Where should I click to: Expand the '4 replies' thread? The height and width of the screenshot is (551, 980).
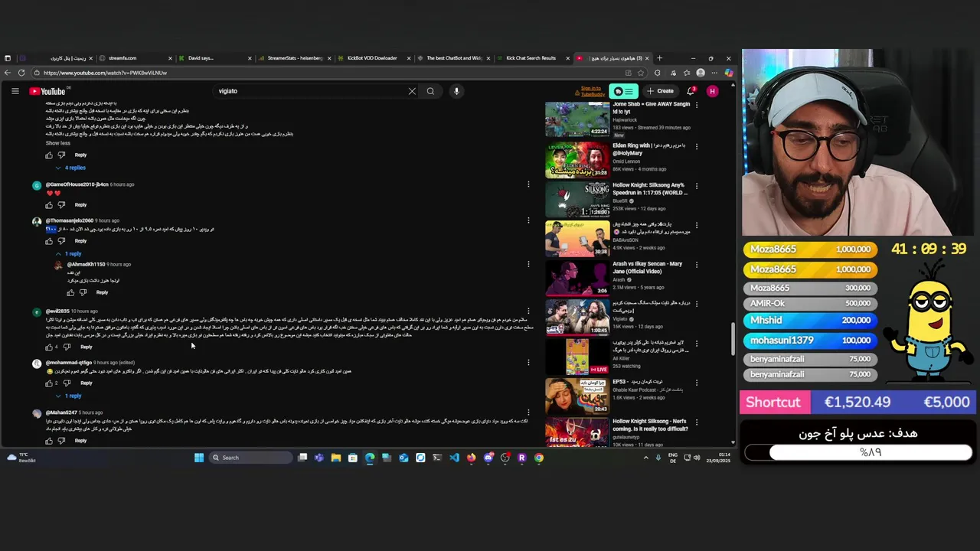[70, 168]
